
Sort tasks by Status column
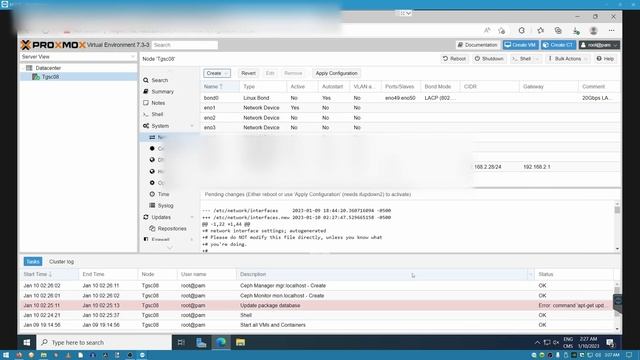click(573, 274)
